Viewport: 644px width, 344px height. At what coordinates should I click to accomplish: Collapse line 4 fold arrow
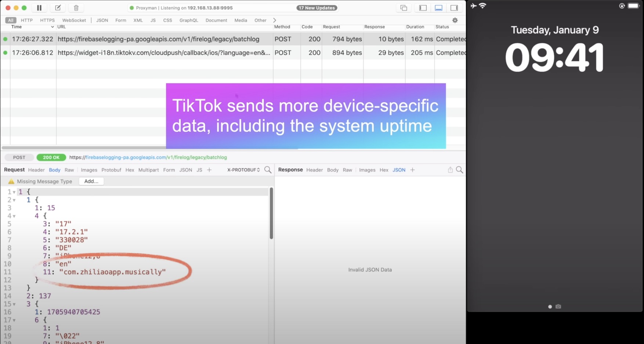coord(14,216)
